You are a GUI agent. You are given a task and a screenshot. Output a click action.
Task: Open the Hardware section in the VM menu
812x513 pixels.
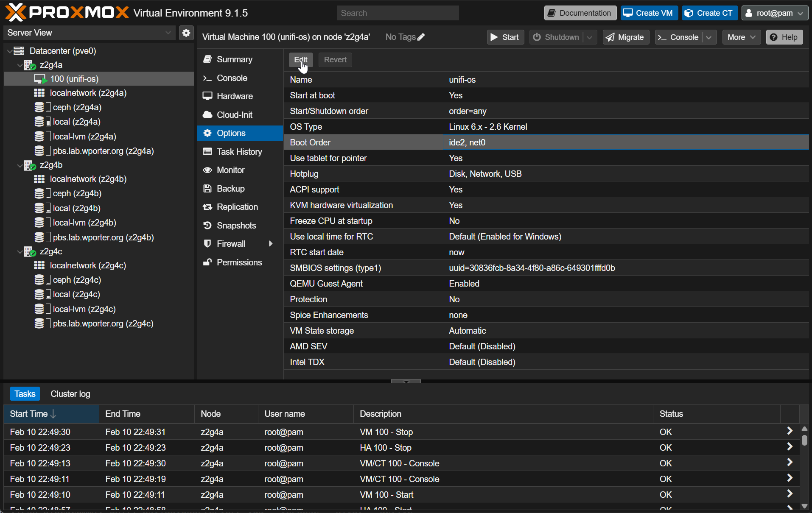coord(234,96)
